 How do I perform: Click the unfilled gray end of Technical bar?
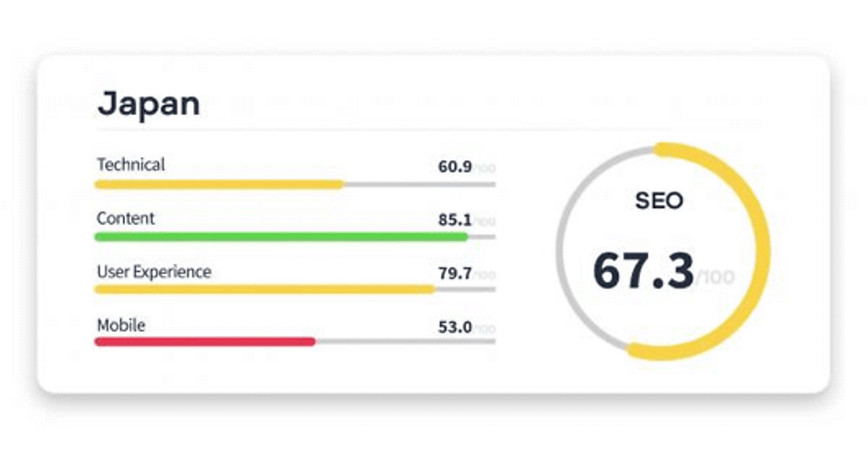click(420, 185)
